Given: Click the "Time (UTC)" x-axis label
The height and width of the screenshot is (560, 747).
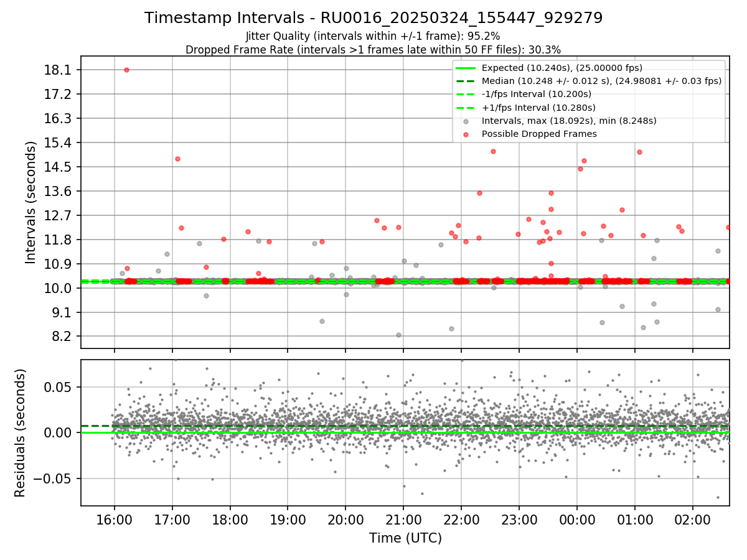Looking at the screenshot, I should point(405,538).
